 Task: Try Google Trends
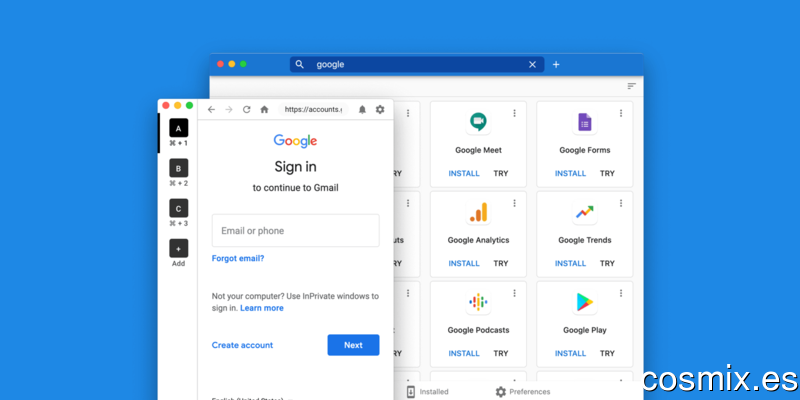(607, 263)
